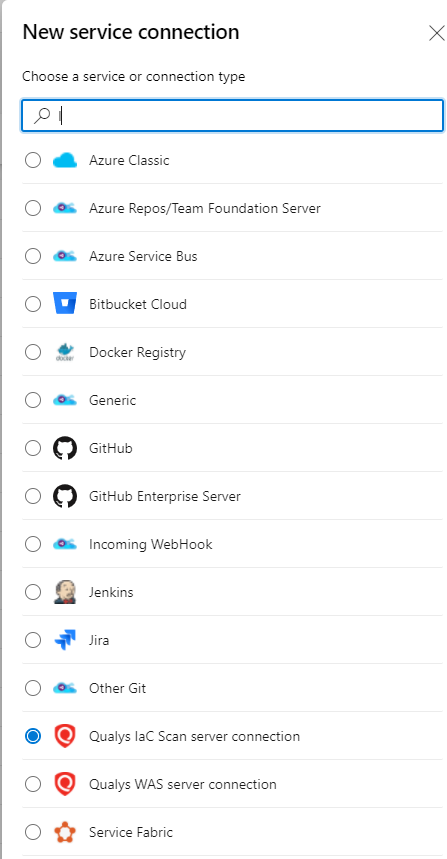The image size is (447, 859).
Task: Click the Azure Repos/Team Foundation Server label
Action: pos(205,208)
